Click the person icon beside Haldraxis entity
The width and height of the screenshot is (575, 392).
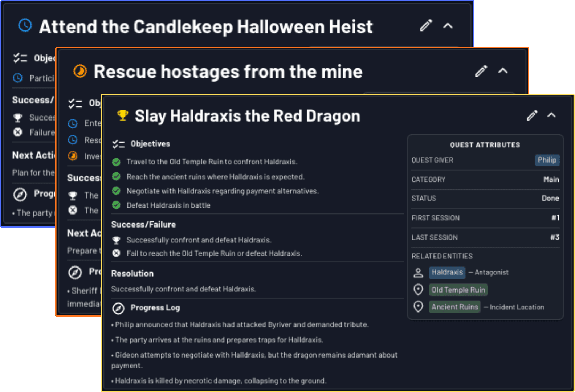418,272
